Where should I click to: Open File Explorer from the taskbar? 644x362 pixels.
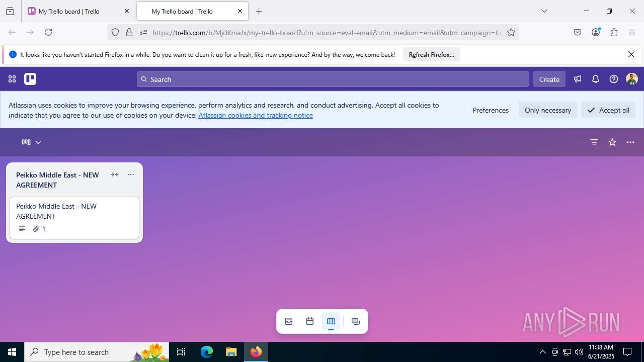pyautogui.click(x=231, y=352)
